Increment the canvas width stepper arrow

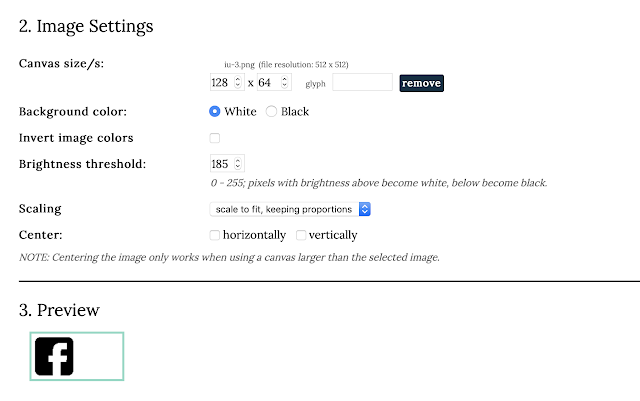(x=237, y=79)
